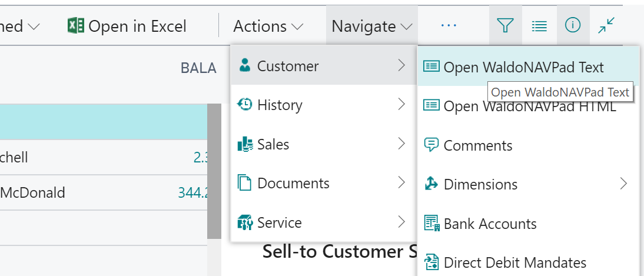Viewport: 644px width, 276px height.
Task: Choose Open WaldoNAVPad Text
Action: 523,67
